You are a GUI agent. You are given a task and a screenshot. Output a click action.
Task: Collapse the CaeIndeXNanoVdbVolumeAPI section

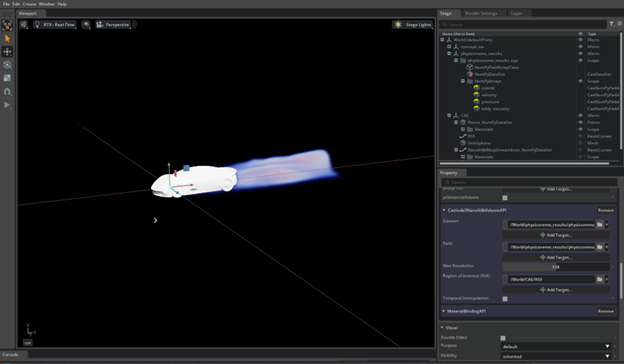(444, 210)
